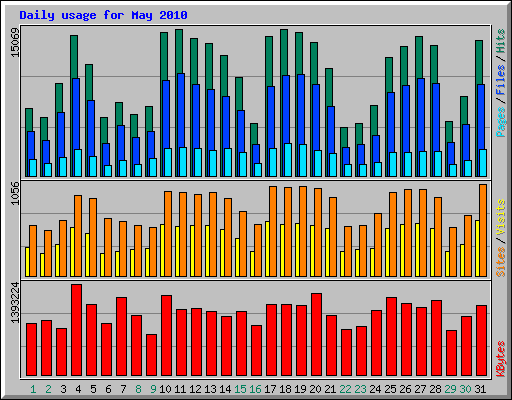Select day 15 on the x-axis

pos(240,389)
